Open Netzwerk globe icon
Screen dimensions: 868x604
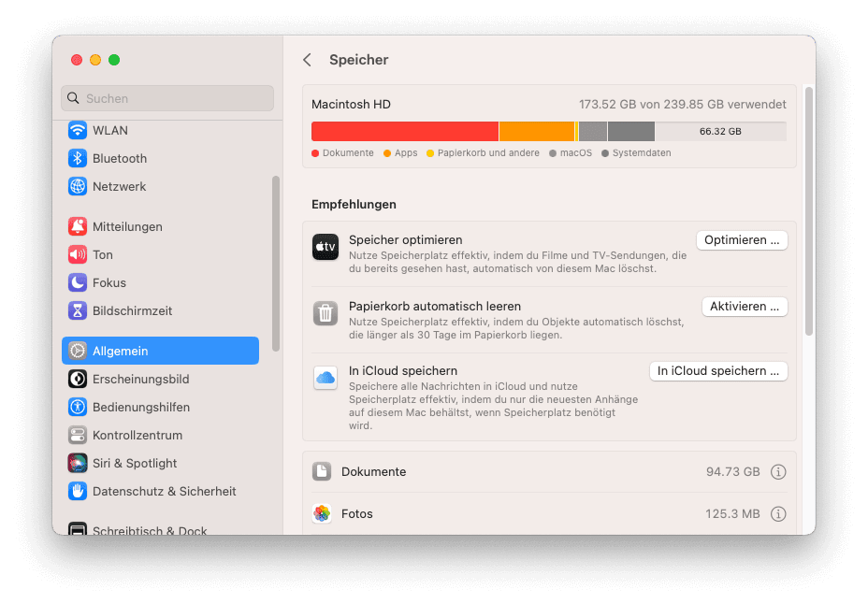click(78, 187)
